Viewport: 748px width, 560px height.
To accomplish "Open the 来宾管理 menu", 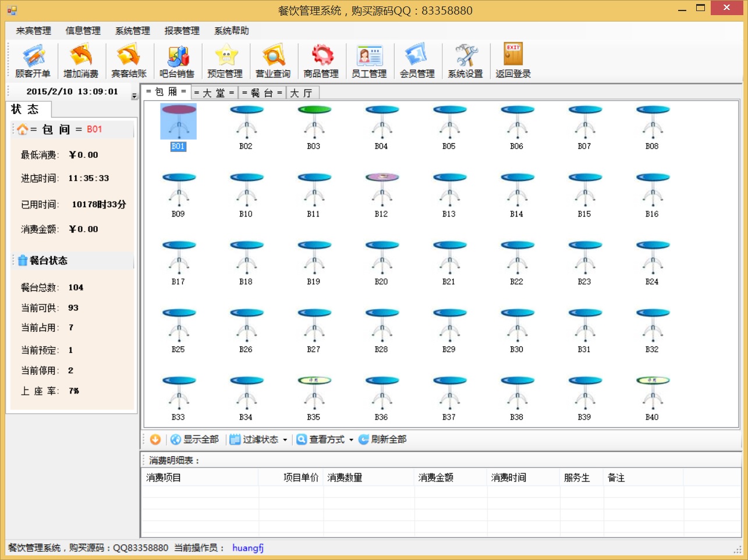I will click(x=33, y=31).
